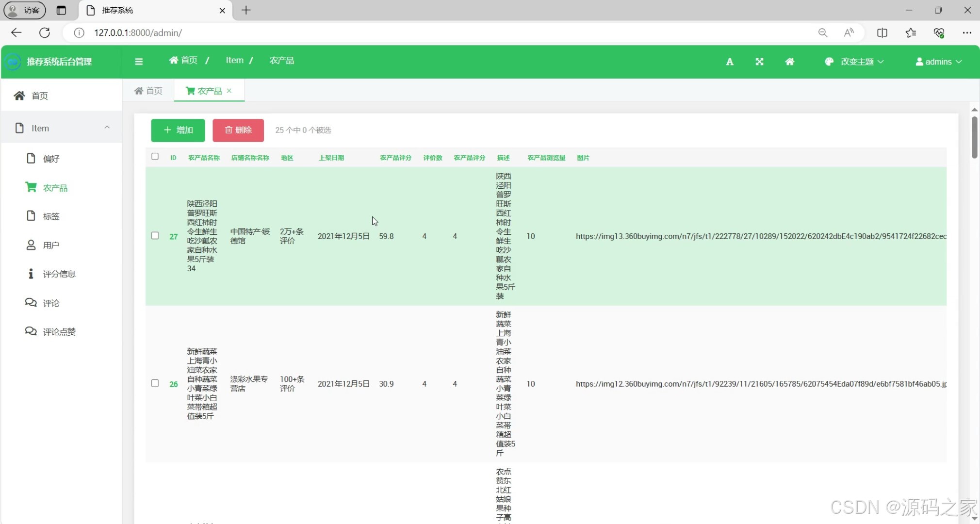Viewport: 980px width, 524px height.
Task: Go home via the header house icon
Action: tap(790, 62)
